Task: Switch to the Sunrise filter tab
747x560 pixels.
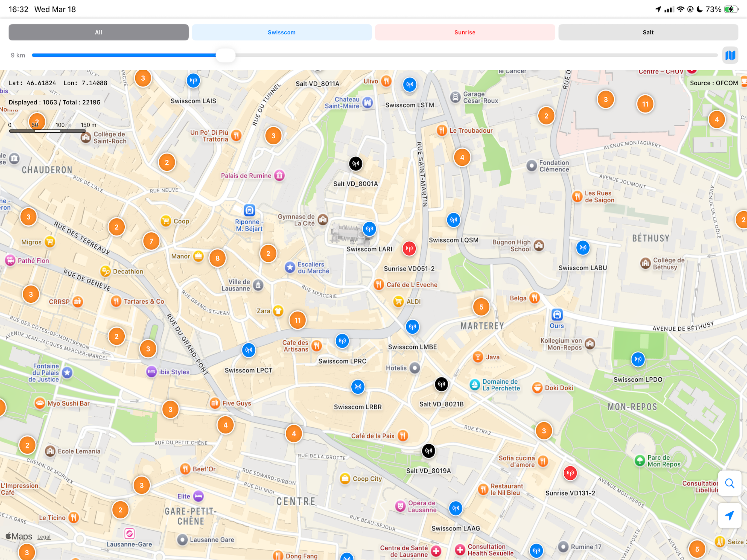Action: point(465,33)
